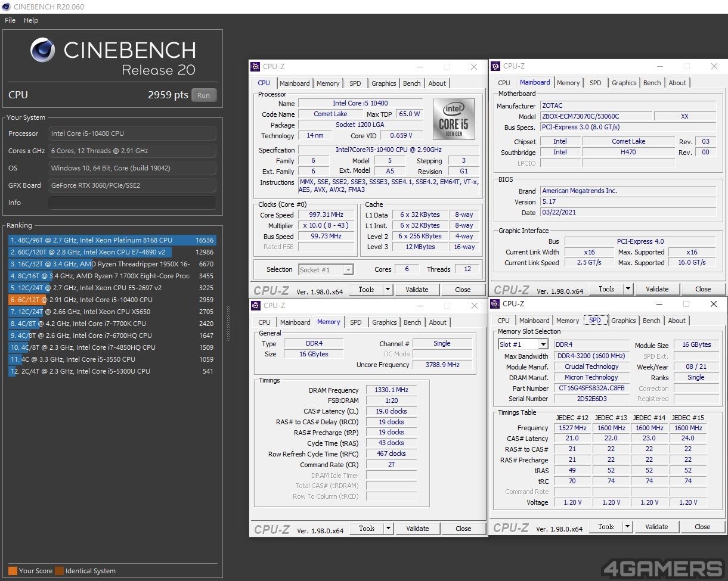
Task: Click the mainboard Model value 'ZBOX-ECM73070C/53060C'
Action: [596, 117]
